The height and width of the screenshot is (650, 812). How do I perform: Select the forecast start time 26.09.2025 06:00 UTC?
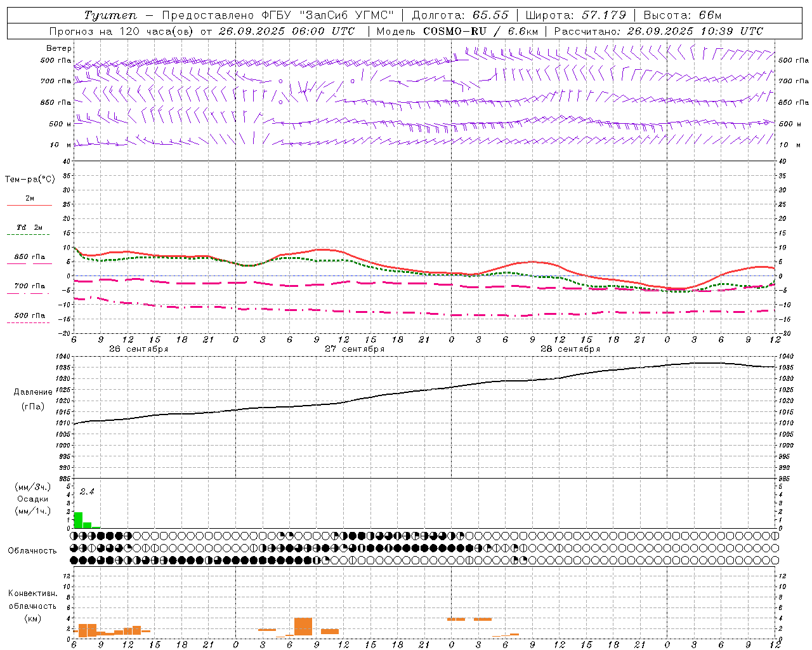click(x=287, y=31)
